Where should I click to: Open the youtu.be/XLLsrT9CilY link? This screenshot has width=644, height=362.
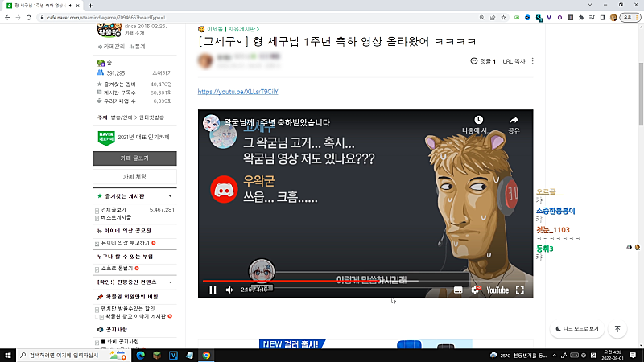[237, 92]
